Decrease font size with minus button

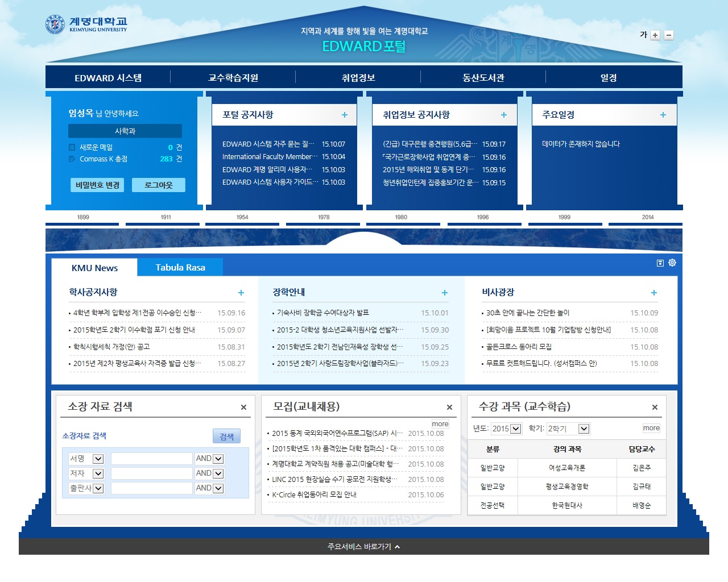click(669, 35)
